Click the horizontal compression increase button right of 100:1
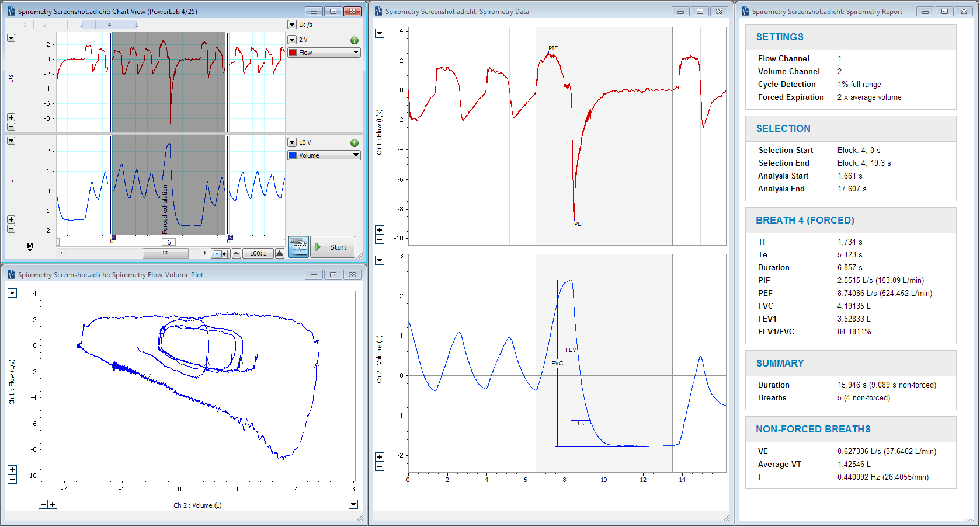 pos(280,253)
